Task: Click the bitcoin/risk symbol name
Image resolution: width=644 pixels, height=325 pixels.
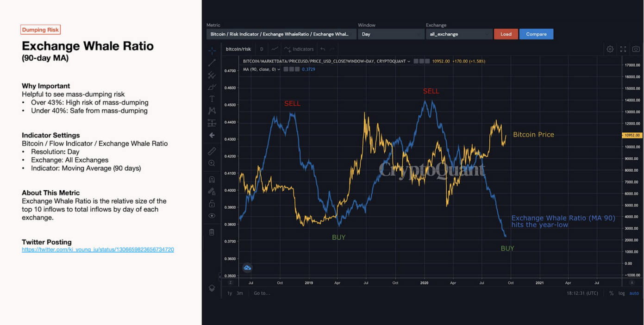Action: click(x=238, y=49)
